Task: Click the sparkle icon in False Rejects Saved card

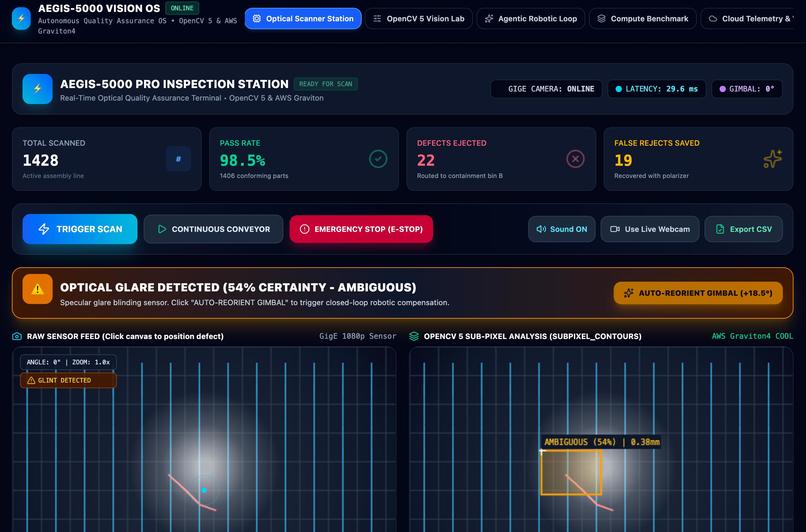Action: 772,159
